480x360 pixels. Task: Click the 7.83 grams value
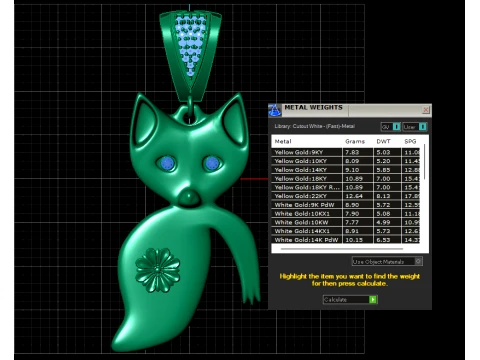pyautogui.click(x=352, y=152)
